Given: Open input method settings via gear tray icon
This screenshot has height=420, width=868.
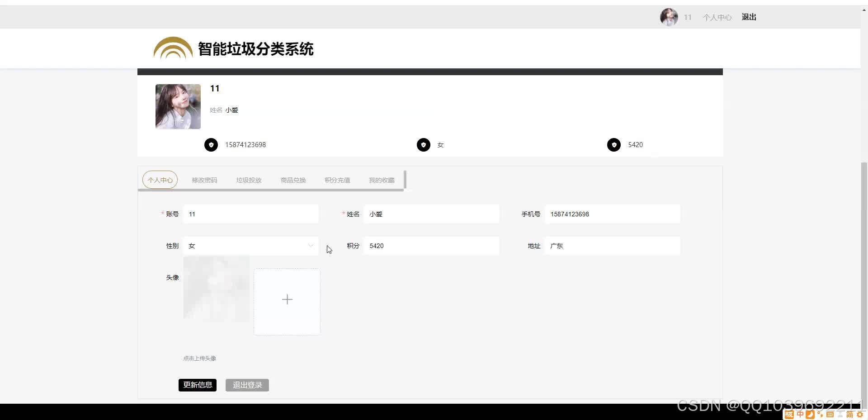Looking at the screenshot, I should pos(860,414).
